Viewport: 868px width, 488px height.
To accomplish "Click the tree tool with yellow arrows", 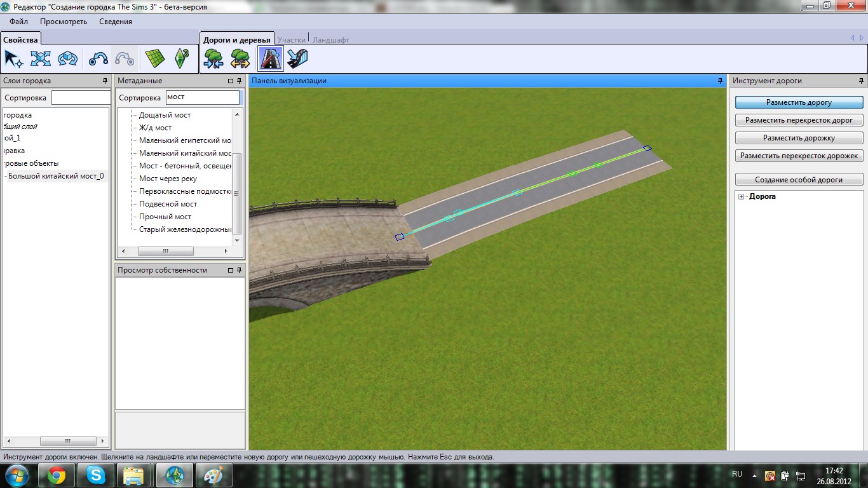I will [x=240, y=59].
